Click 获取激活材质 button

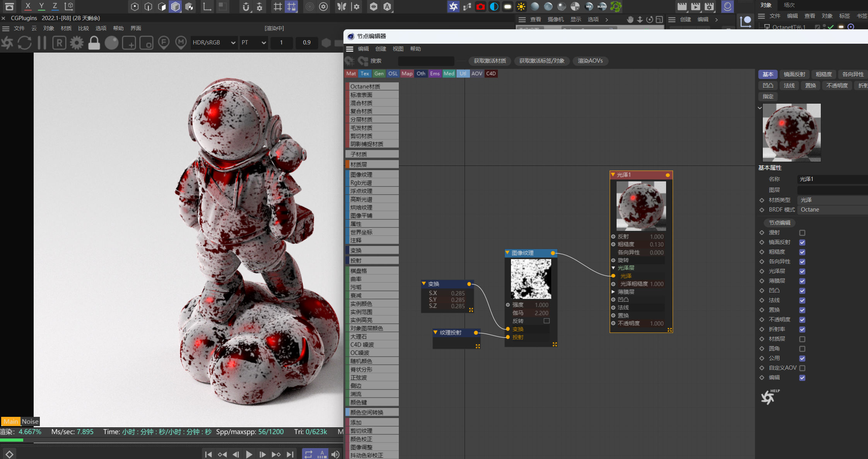pyautogui.click(x=490, y=61)
